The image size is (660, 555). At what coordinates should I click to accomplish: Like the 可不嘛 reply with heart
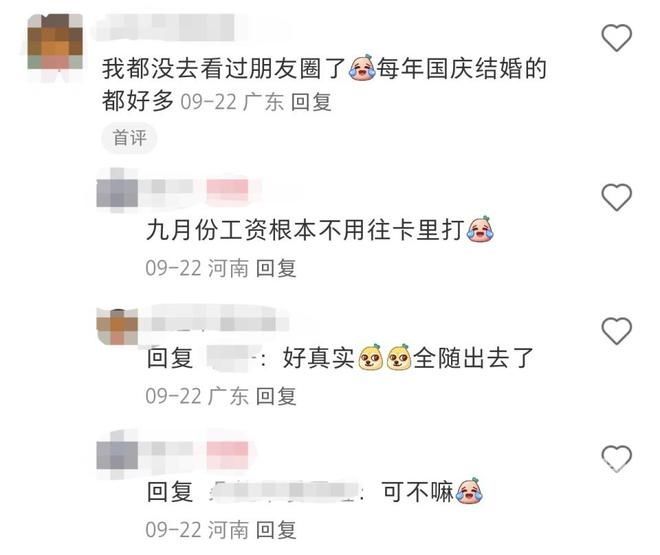tap(616, 458)
